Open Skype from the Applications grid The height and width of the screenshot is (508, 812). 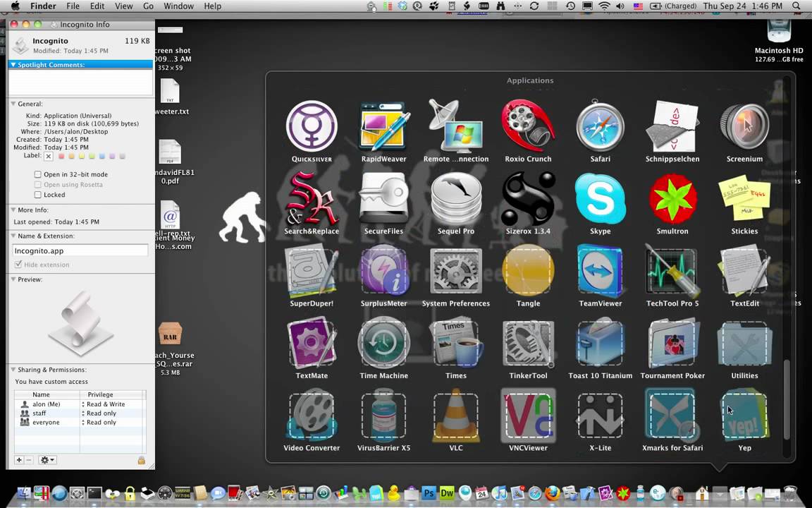click(601, 198)
